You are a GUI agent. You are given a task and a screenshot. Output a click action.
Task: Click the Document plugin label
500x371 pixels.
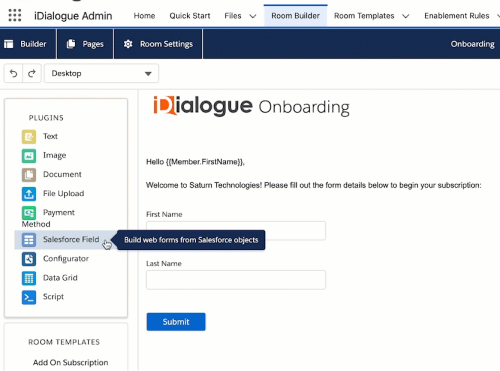62,174
